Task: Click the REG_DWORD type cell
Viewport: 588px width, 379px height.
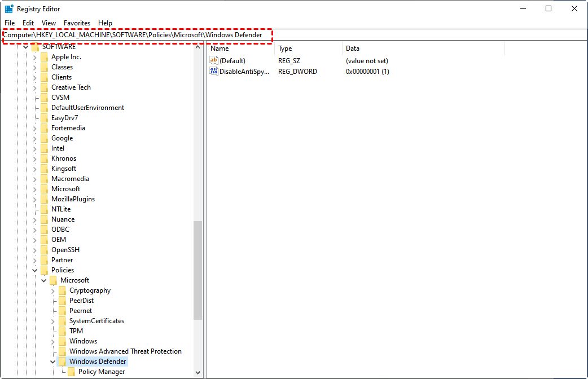Action: 297,72
